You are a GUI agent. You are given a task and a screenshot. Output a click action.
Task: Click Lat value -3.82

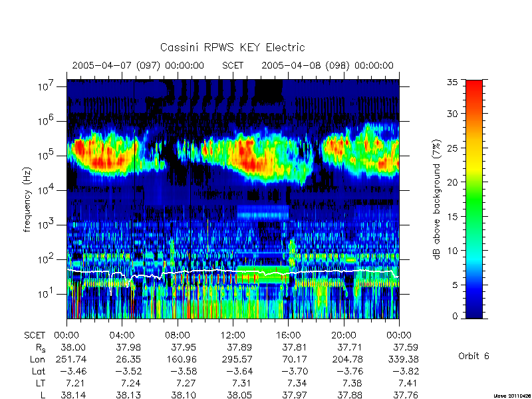[x=406, y=371]
